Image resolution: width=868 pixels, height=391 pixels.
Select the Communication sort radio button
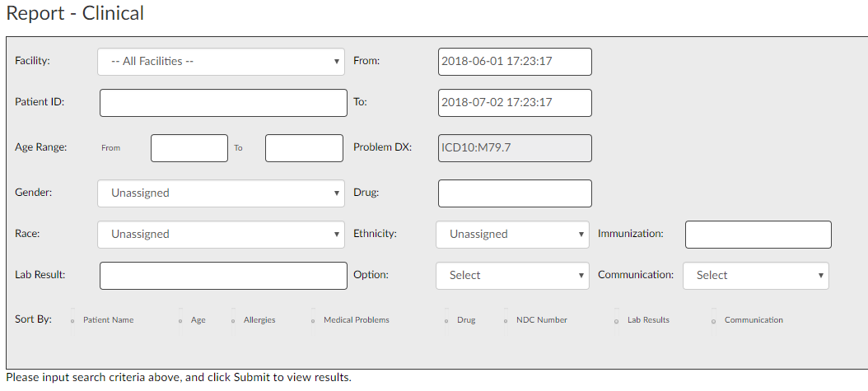713,321
